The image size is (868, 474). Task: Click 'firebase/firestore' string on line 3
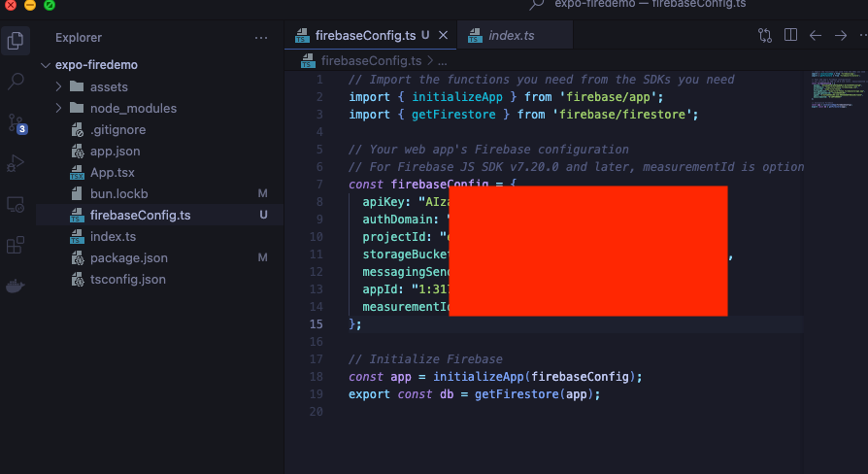click(621, 115)
